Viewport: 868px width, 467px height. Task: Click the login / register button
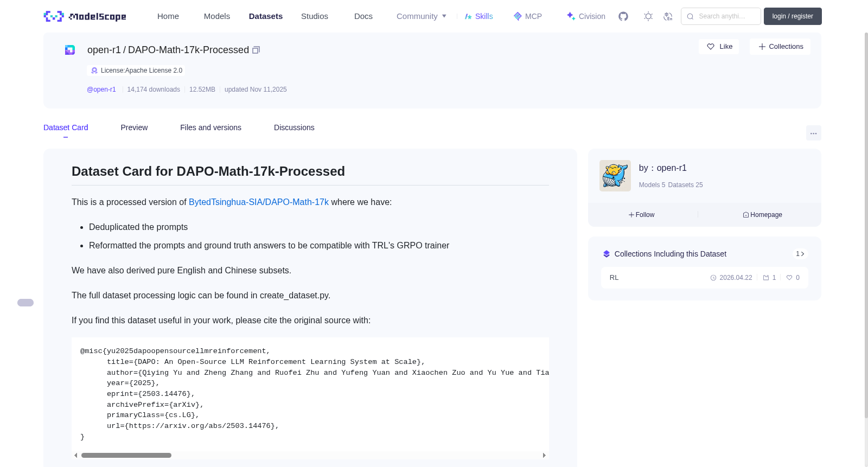click(x=793, y=16)
